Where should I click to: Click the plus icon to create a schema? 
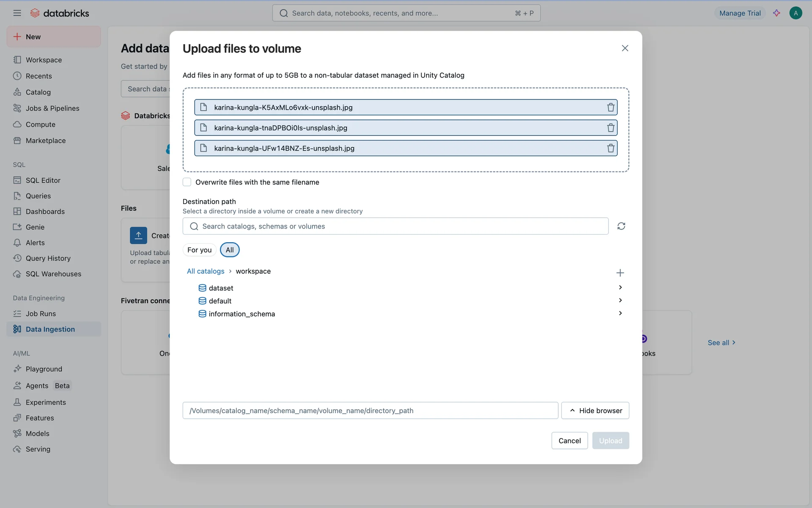pos(620,273)
